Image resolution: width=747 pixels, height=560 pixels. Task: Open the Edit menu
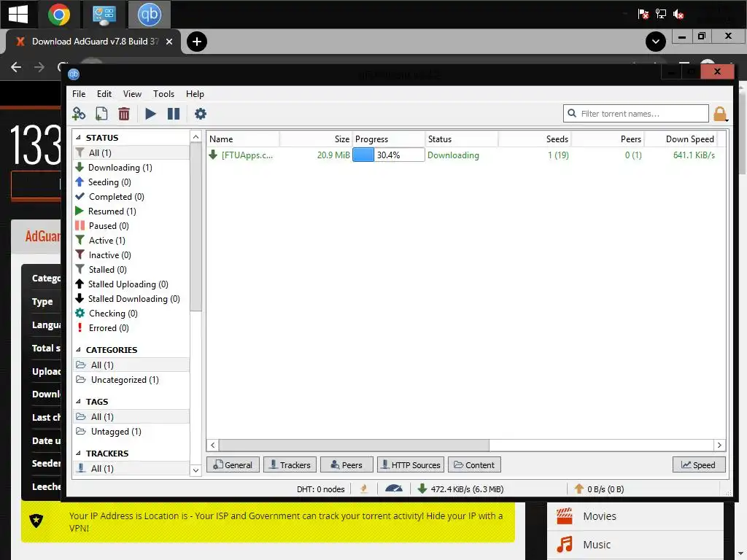point(104,94)
